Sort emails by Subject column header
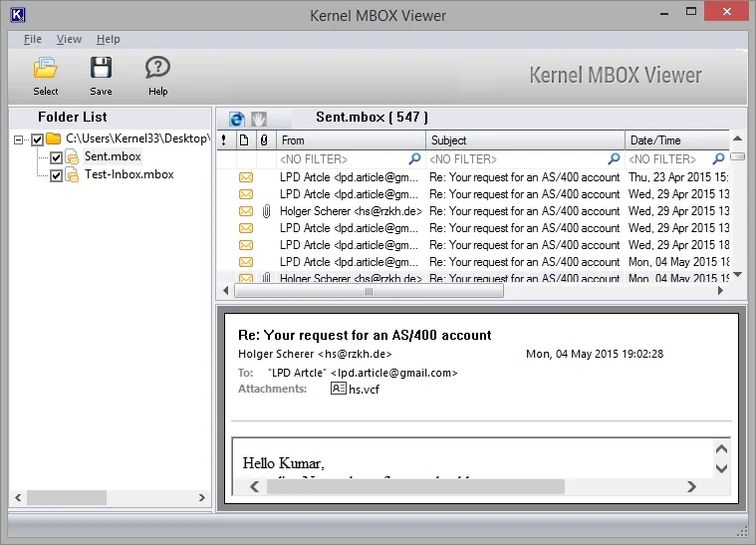Screen dimensions: 756x545 click(x=525, y=140)
